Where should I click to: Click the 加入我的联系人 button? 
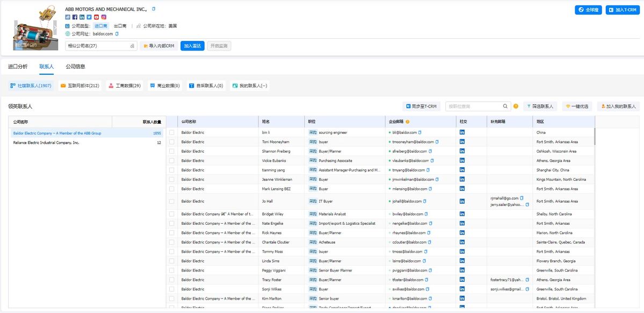618,106
